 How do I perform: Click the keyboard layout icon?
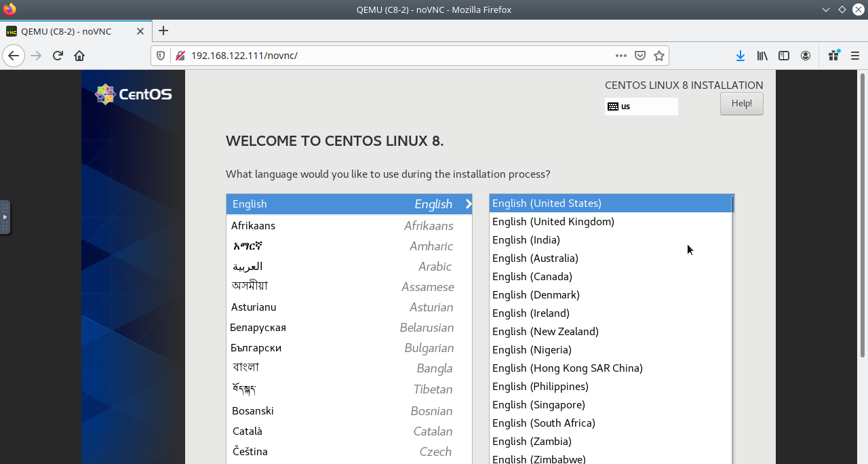[x=613, y=107]
